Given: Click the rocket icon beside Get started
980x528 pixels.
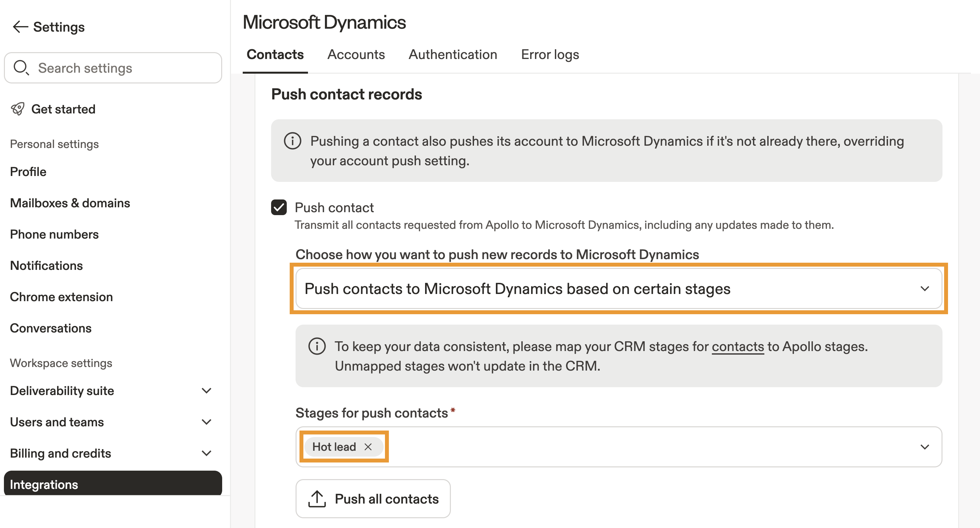Looking at the screenshot, I should coord(18,109).
